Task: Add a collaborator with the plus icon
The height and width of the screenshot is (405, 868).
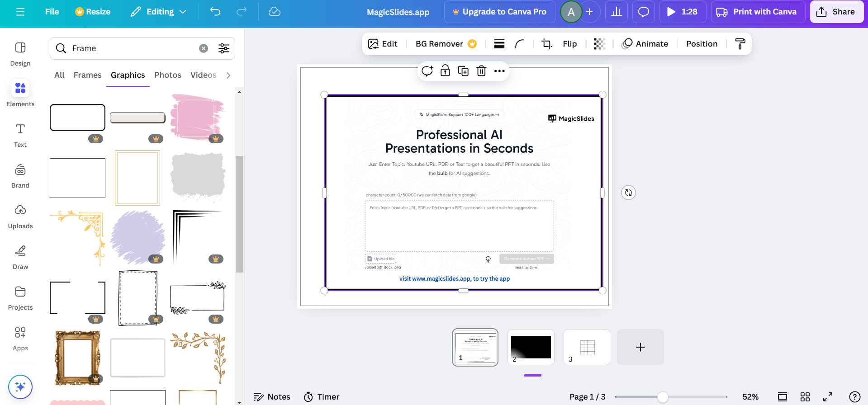Action: click(x=589, y=12)
